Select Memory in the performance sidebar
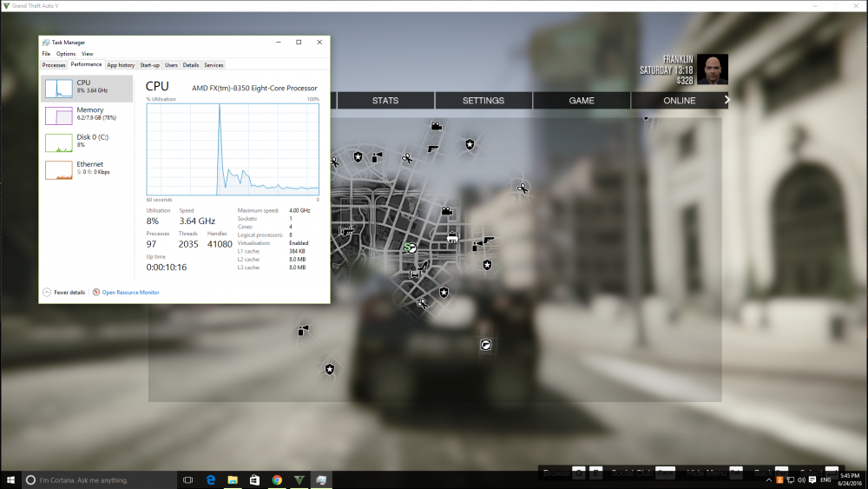This screenshot has width=868, height=489. tap(87, 116)
